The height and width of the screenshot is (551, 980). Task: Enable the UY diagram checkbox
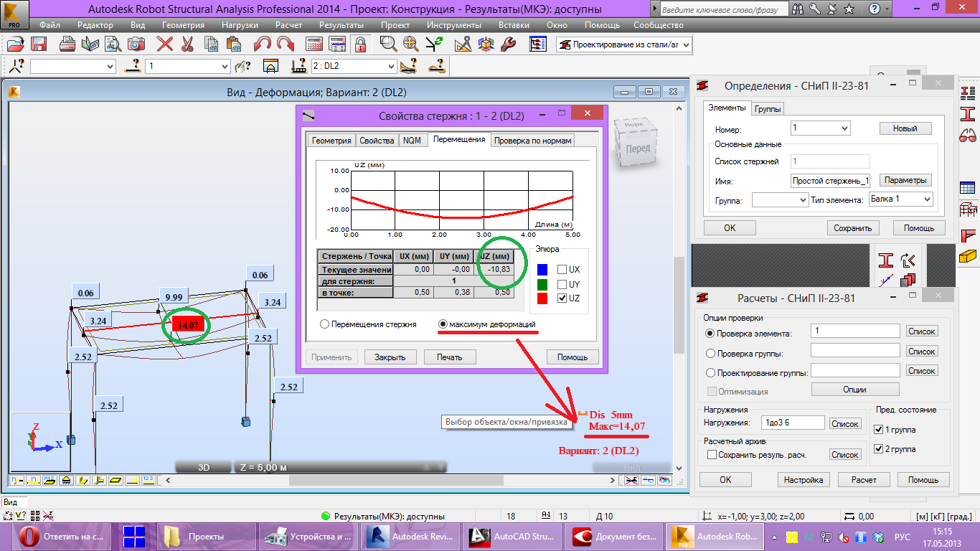[562, 284]
